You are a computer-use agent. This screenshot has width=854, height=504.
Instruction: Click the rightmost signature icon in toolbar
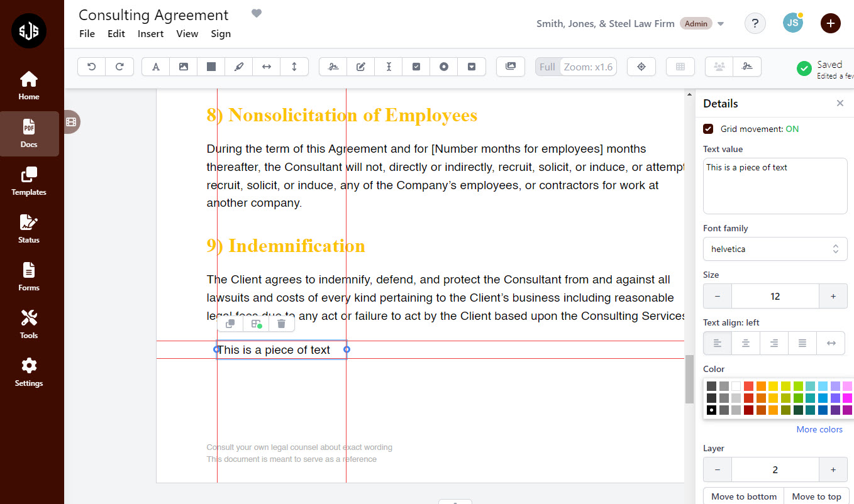pyautogui.click(x=747, y=67)
